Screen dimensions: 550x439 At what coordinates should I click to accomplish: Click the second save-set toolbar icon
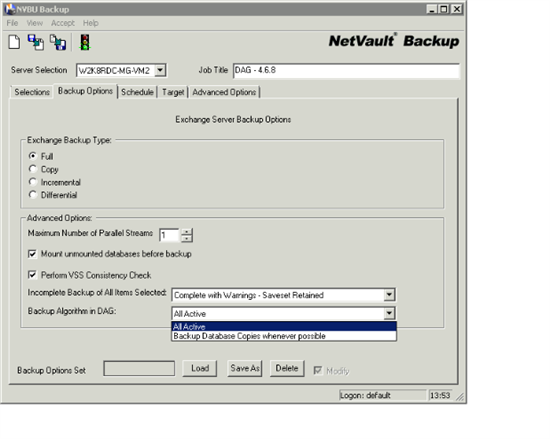[58, 42]
